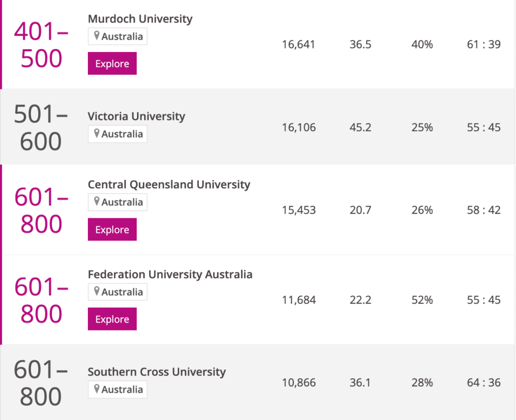
Task: Click the 501–600 rank for Victoria University
Action: 41,128
